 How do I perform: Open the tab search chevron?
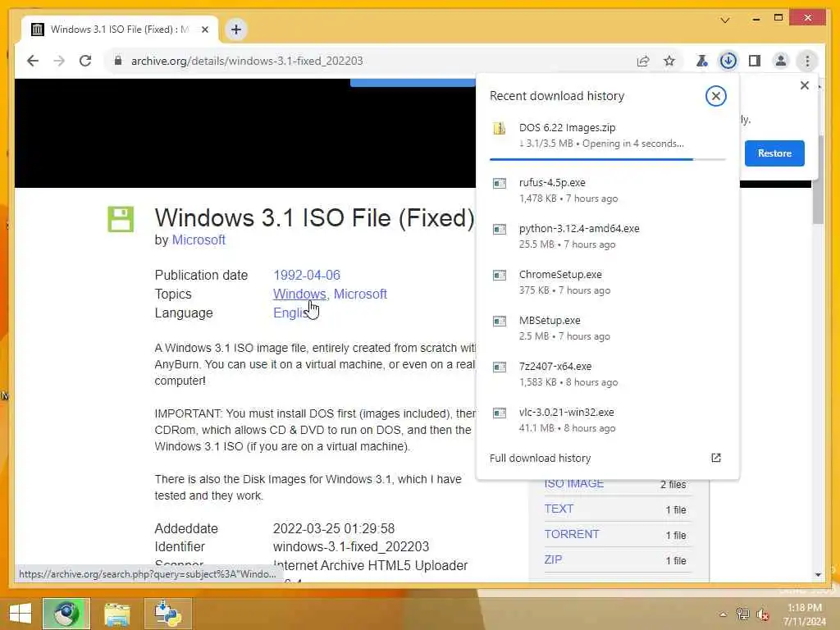pyautogui.click(x=725, y=21)
